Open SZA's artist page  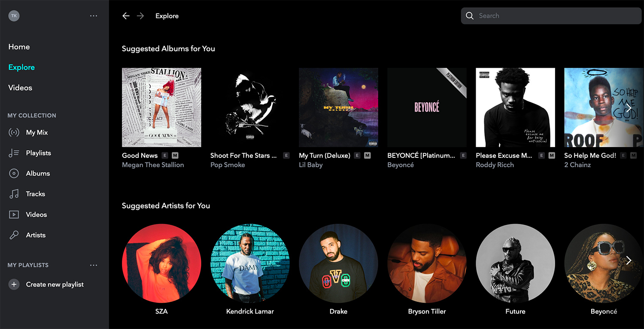tap(161, 263)
